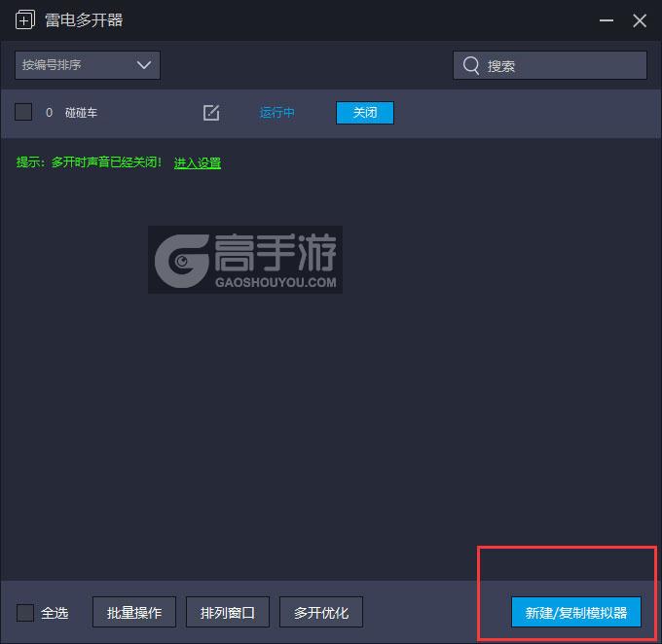
Task: Click the 雷电多开器 logo icon
Action: coord(25,19)
